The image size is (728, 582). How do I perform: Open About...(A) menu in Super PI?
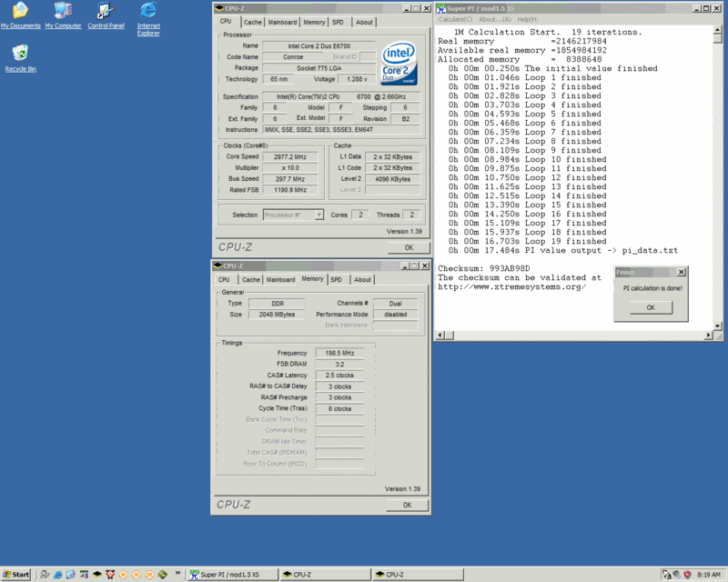tap(494, 19)
